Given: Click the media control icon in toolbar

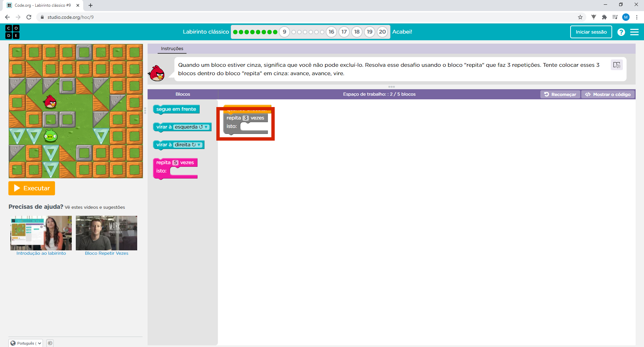Looking at the screenshot, I should click(615, 17).
